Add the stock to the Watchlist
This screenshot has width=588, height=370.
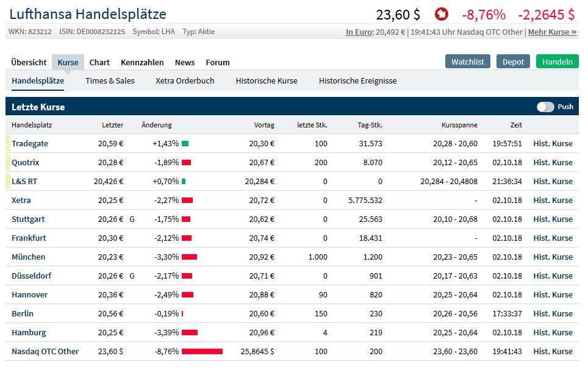coord(467,61)
